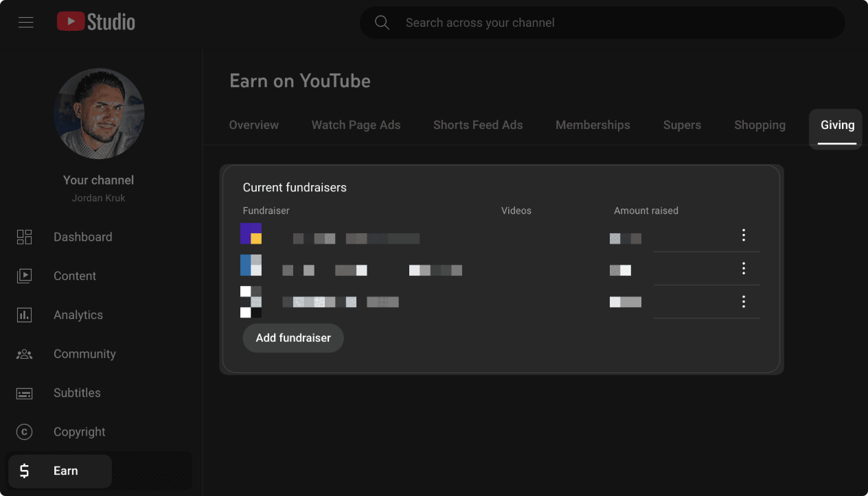Switch to the Watch Page Ads tab

356,125
